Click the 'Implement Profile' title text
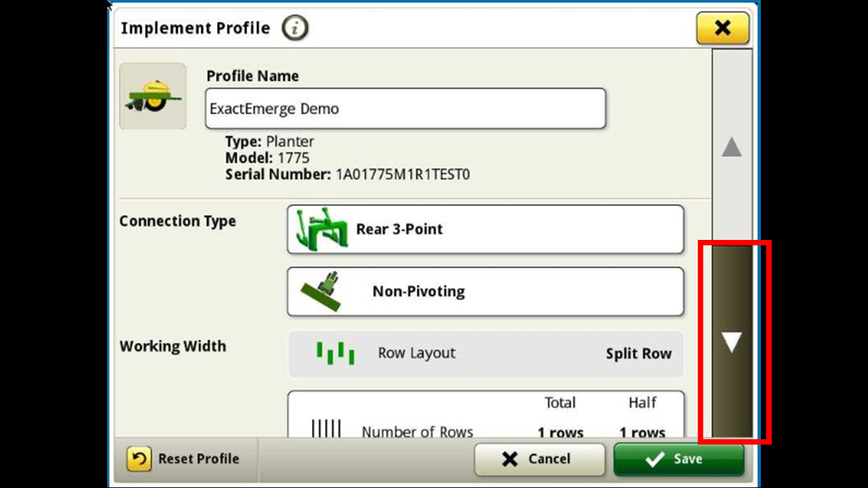Image resolution: width=868 pixels, height=488 pixels. click(195, 28)
